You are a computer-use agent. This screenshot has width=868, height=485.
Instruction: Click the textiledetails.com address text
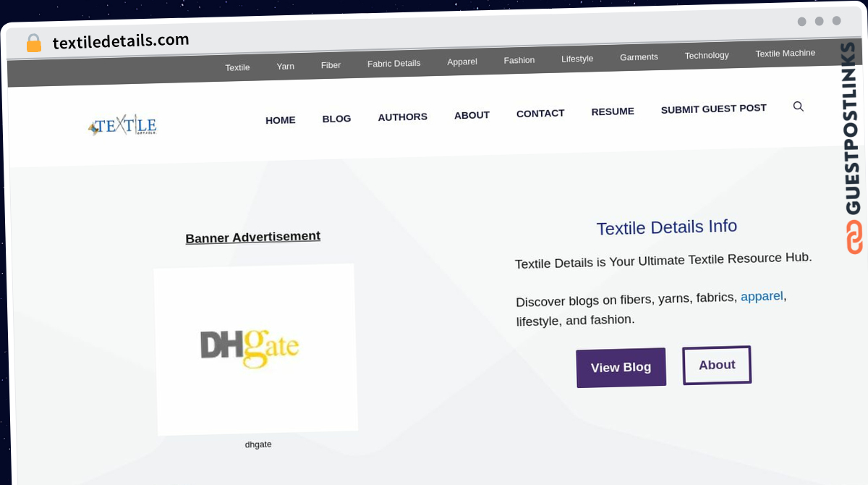tap(121, 41)
